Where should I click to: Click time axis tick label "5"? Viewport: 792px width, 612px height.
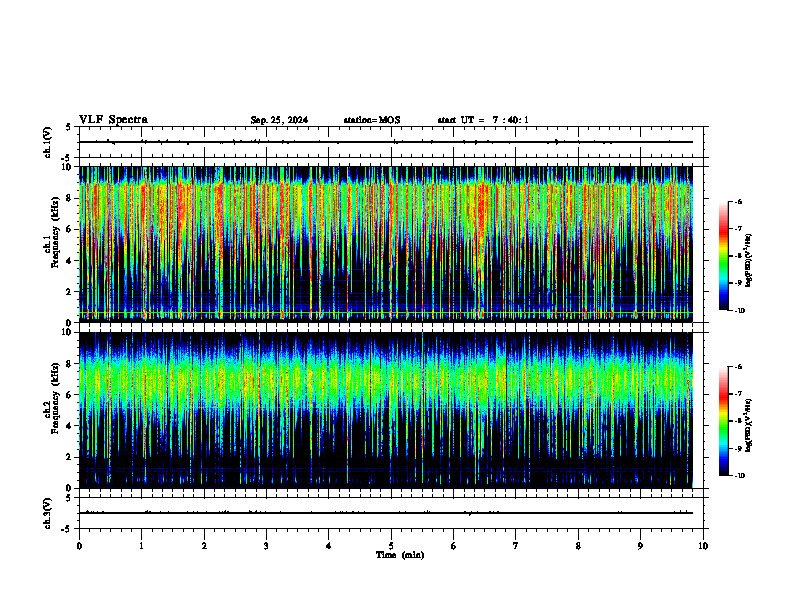(391, 546)
